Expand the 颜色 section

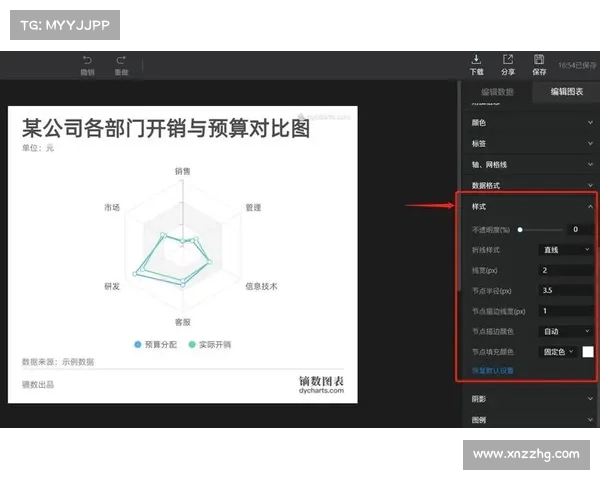coord(532,122)
